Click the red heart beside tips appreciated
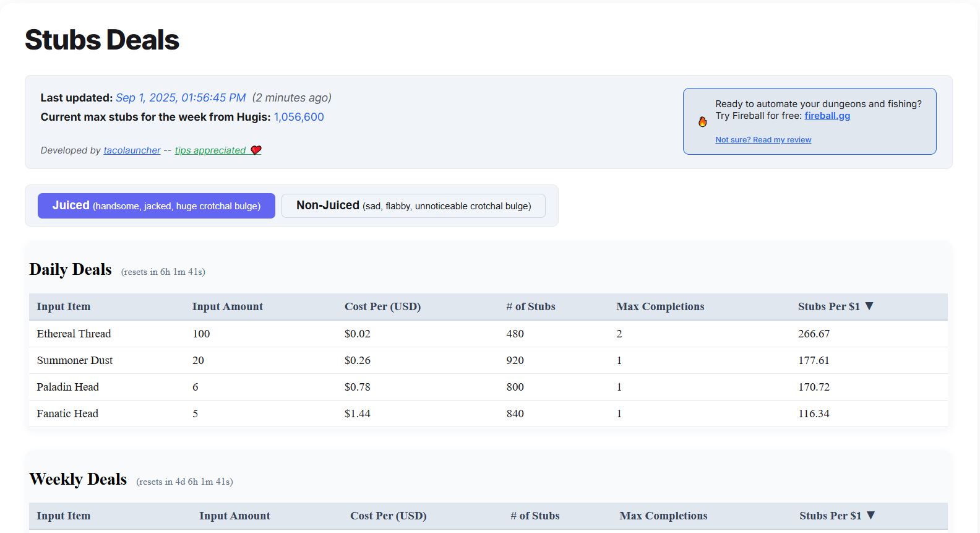Viewport: 980px width, 533px height. tap(256, 150)
